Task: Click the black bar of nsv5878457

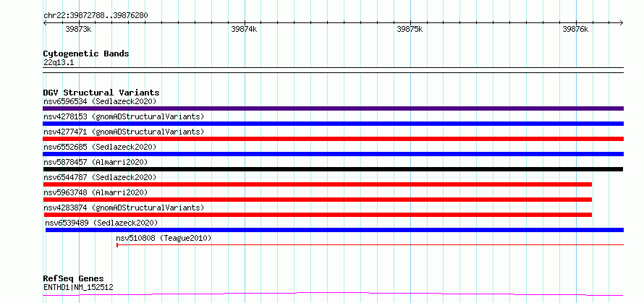Action: (x=333, y=169)
